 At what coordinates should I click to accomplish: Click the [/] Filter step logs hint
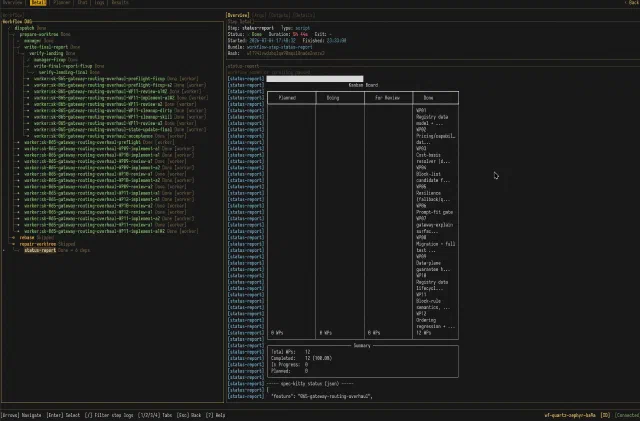click(x=109, y=415)
